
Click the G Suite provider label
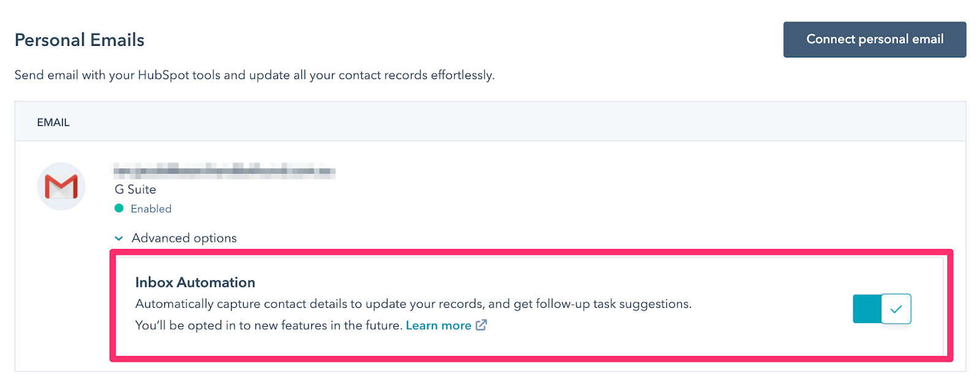coord(135,190)
